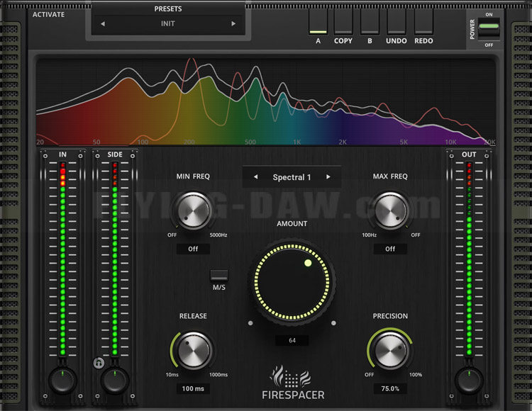Click the SIDE level meter
This screenshot has height=411, width=532.
115,259
